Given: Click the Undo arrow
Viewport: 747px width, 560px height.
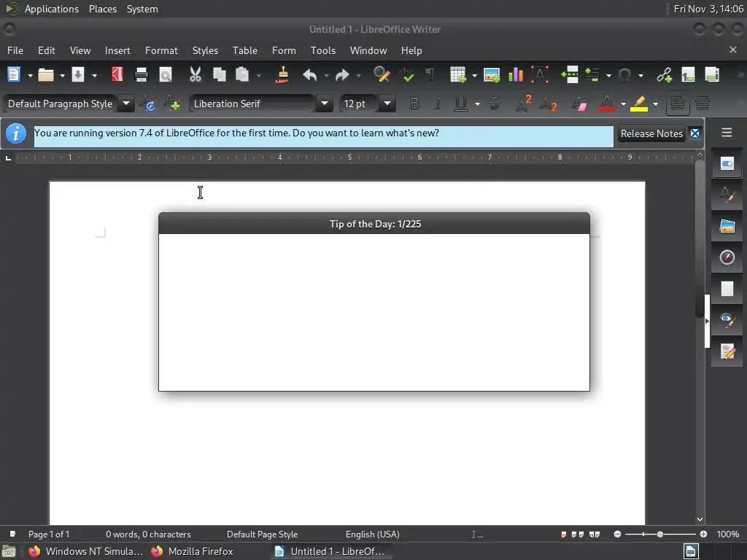Looking at the screenshot, I should (309, 75).
